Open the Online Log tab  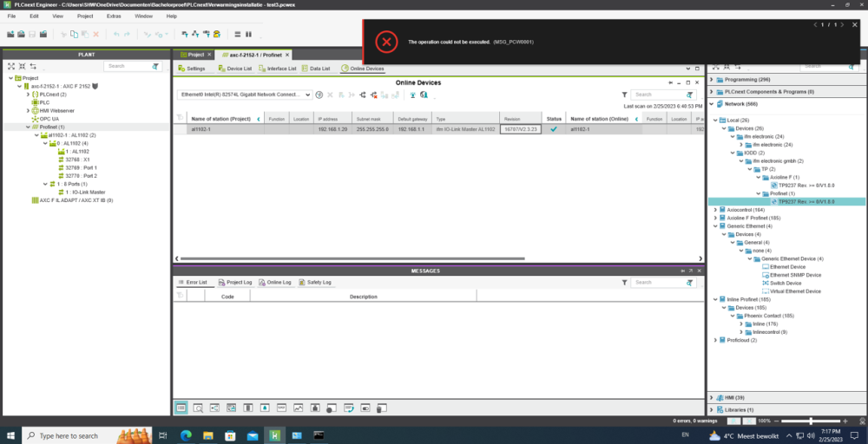point(275,282)
